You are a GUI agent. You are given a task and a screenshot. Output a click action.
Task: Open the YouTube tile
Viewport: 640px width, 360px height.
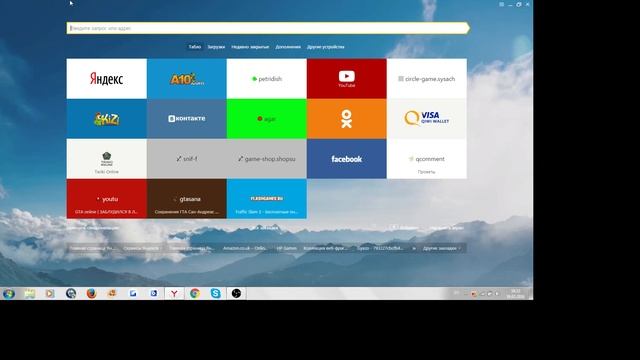tap(347, 78)
